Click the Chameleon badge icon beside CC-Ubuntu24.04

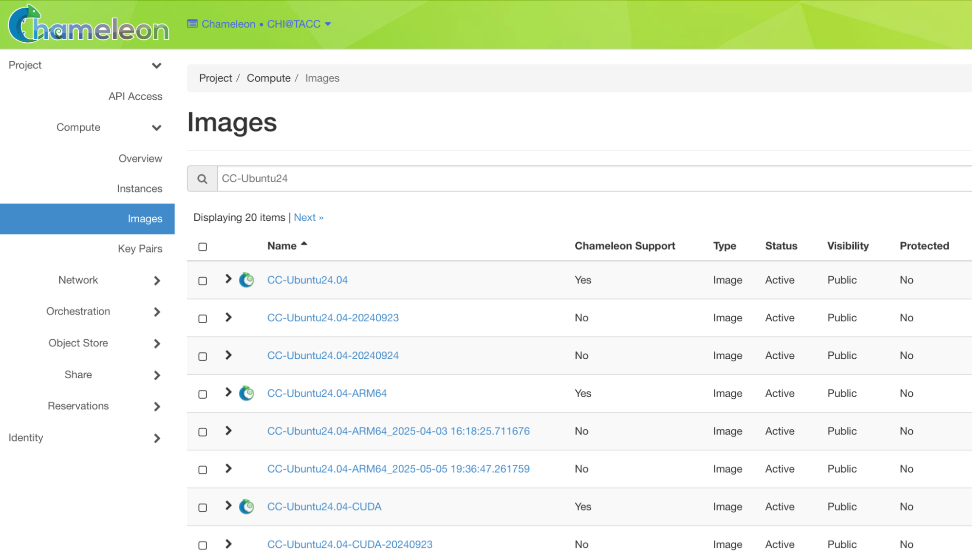[247, 280]
